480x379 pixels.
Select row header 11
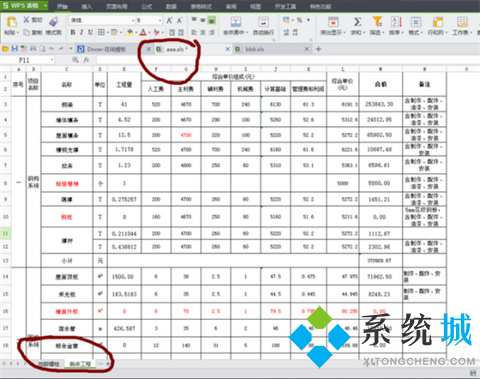pos(5,233)
